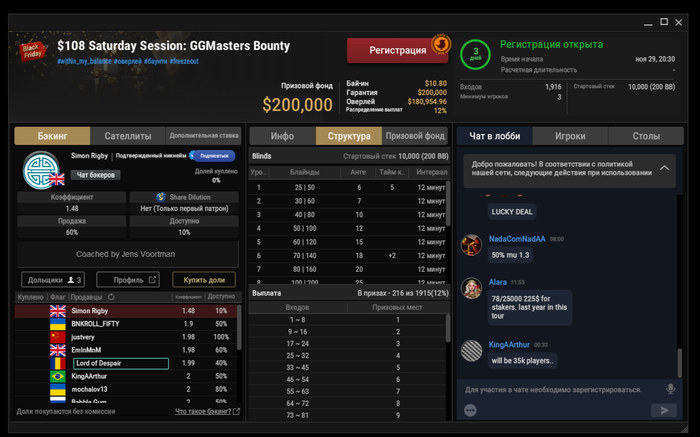Click the sellers list scrollbar
The image size is (700, 437).
coord(239,327)
